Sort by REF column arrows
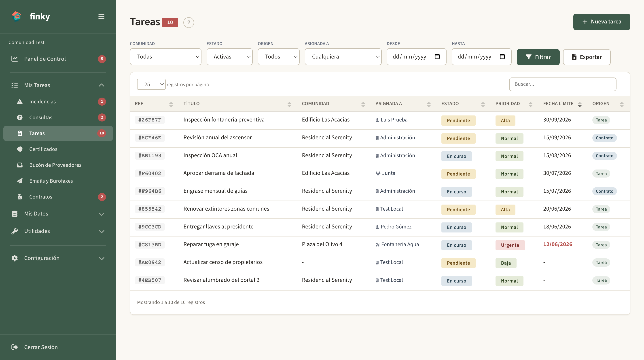Screen dimensions: 644x360 click(171, 104)
